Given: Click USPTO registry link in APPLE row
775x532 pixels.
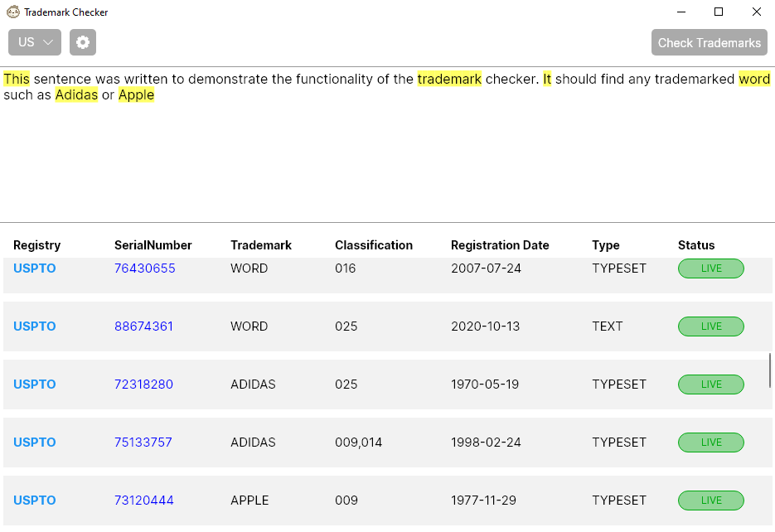Looking at the screenshot, I should tap(35, 501).
